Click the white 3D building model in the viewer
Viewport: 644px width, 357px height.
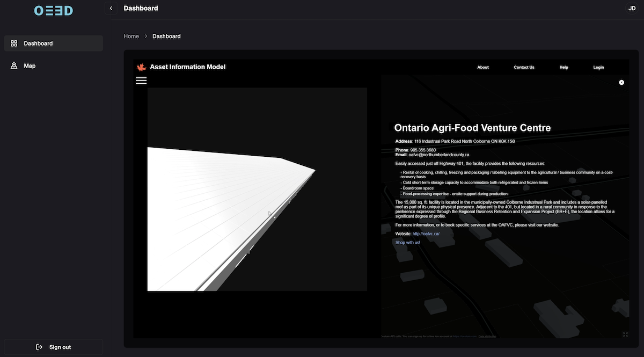[215, 215]
